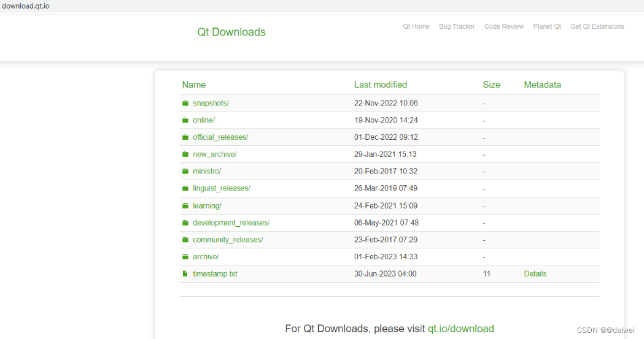Image resolution: width=644 pixels, height=339 pixels.
Task: Sort listing by Name column header
Action: tap(194, 85)
